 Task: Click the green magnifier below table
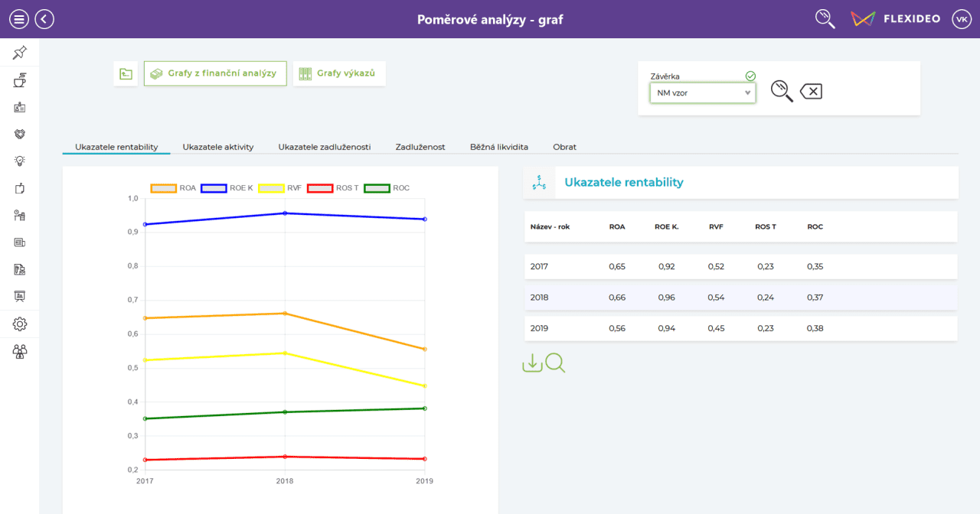coord(555,363)
